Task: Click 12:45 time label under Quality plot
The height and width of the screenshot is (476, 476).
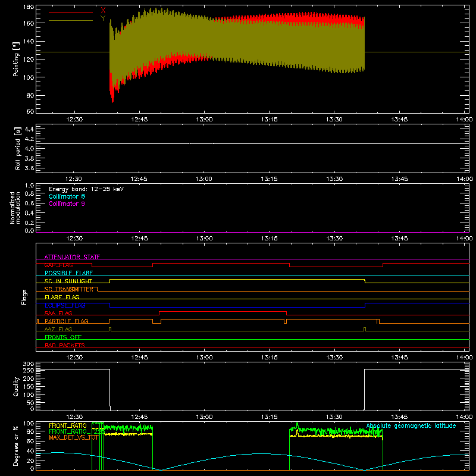Action: point(139,417)
